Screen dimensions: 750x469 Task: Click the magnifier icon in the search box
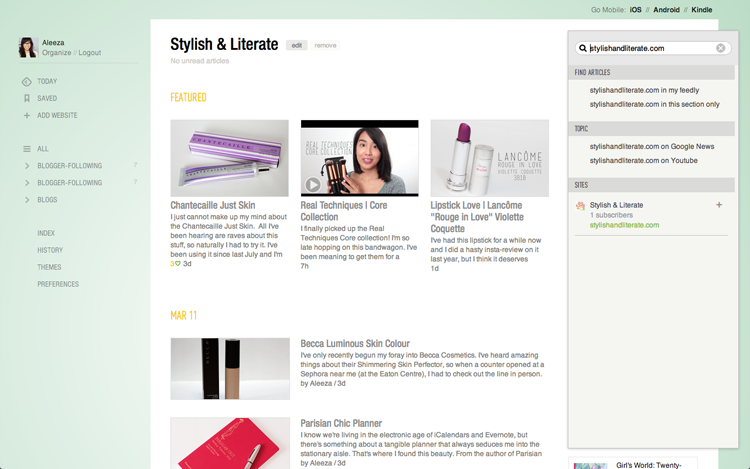(583, 48)
